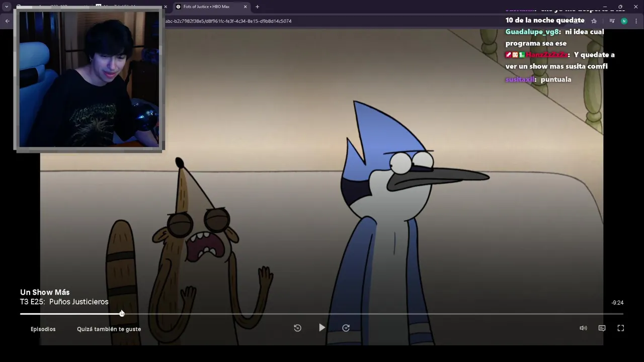
Task: Open a new browser tab
Action: pyautogui.click(x=257, y=7)
